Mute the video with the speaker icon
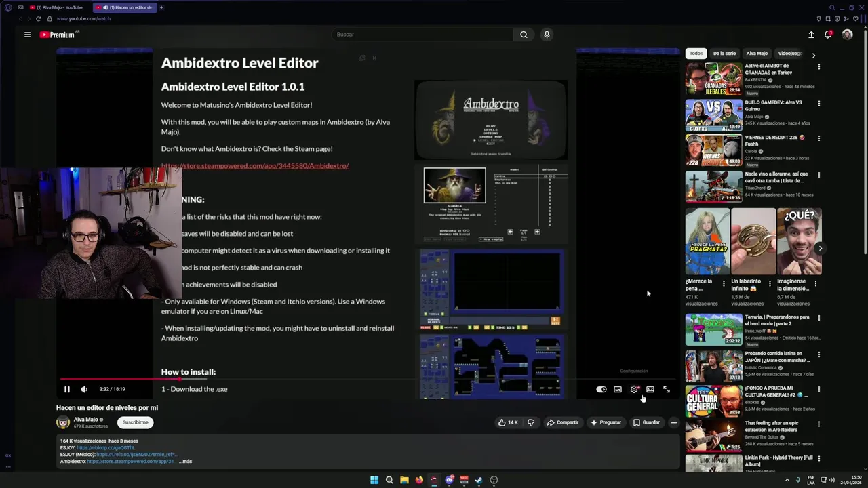This screenshot has width=868, height=488. click(84, 389)
